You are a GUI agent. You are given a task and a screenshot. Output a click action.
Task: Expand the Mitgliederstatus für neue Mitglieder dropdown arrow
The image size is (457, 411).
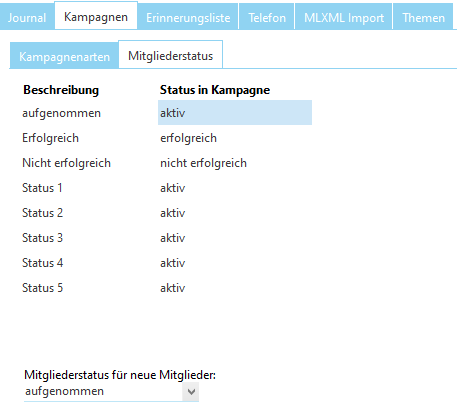(191, 391)
